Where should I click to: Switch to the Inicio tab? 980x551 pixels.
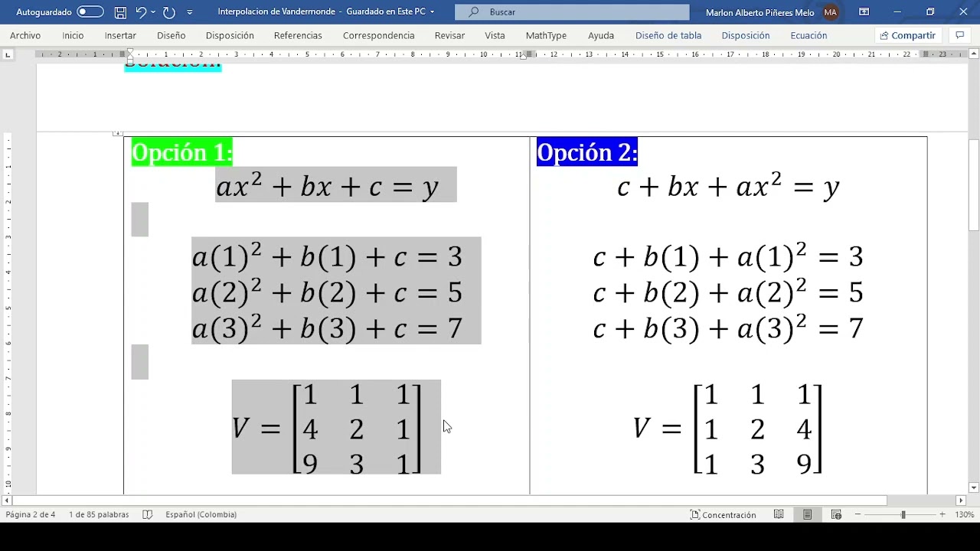tap(73, 35)
